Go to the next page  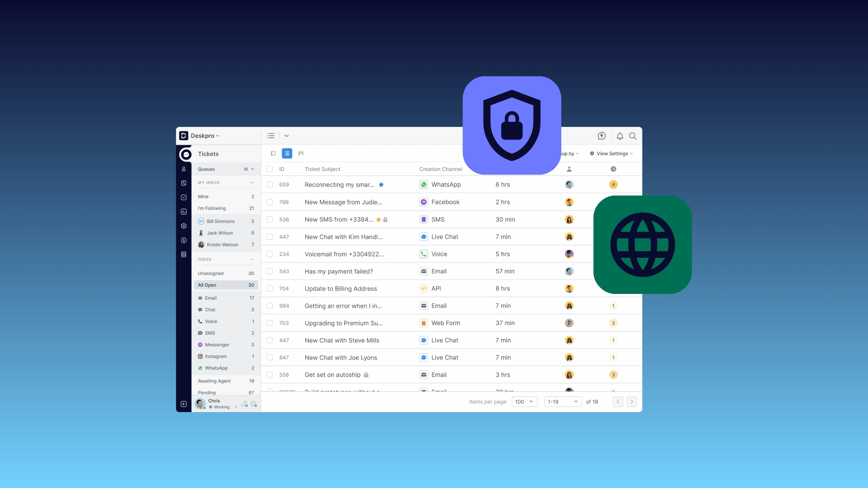coord(632,402)
